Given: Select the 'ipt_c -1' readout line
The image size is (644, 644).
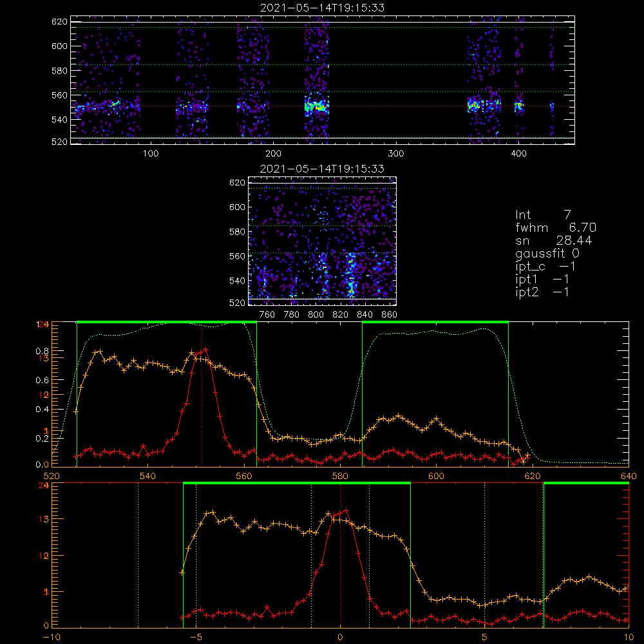Looking at the screenshot, I should coord(545,267).
